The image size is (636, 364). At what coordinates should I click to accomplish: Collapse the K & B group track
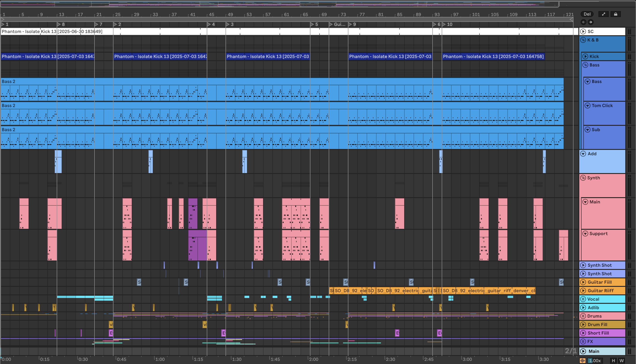point(583,40)
